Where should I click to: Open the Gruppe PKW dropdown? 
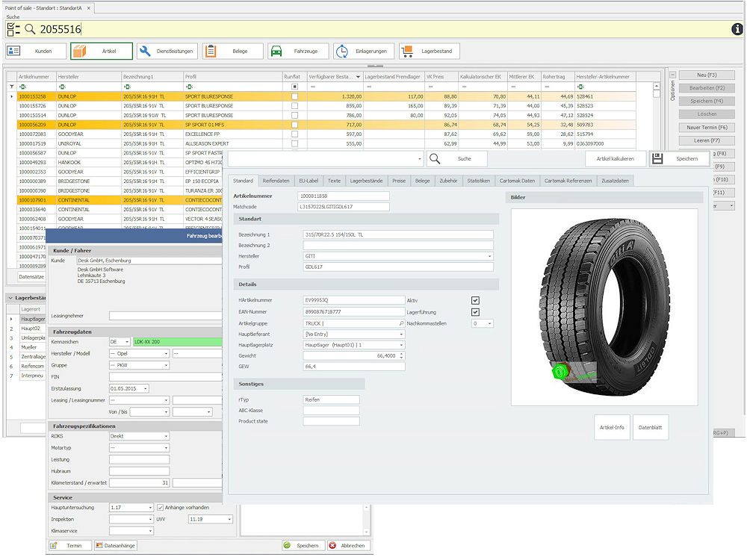pyautogui.click(x=167, y=365)
